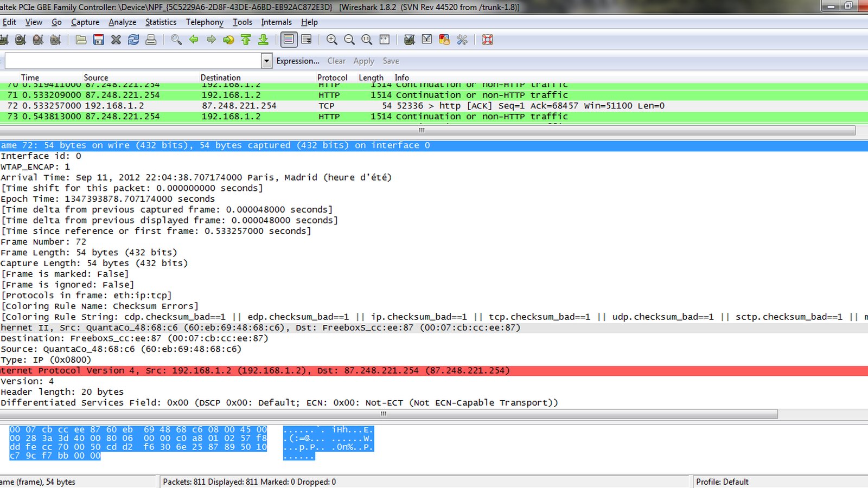Select the Ethernet II header row
Viewport: 868px width, 488px height.
(x=434, y=328)
